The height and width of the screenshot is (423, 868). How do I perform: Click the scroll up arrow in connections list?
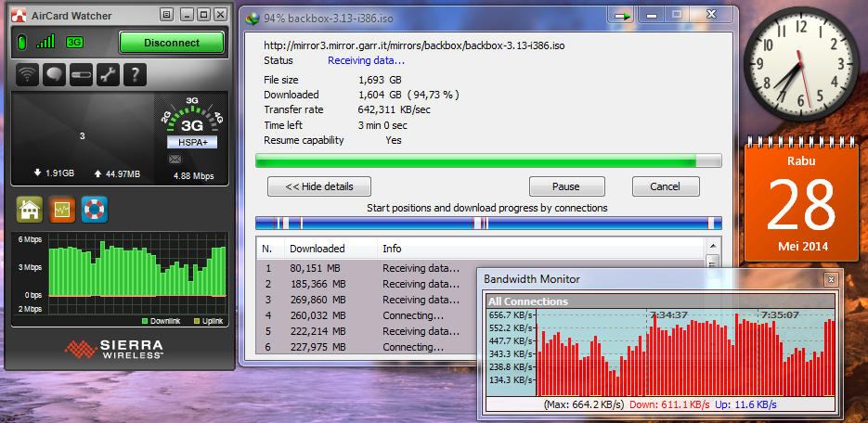(x=713, y=246)
